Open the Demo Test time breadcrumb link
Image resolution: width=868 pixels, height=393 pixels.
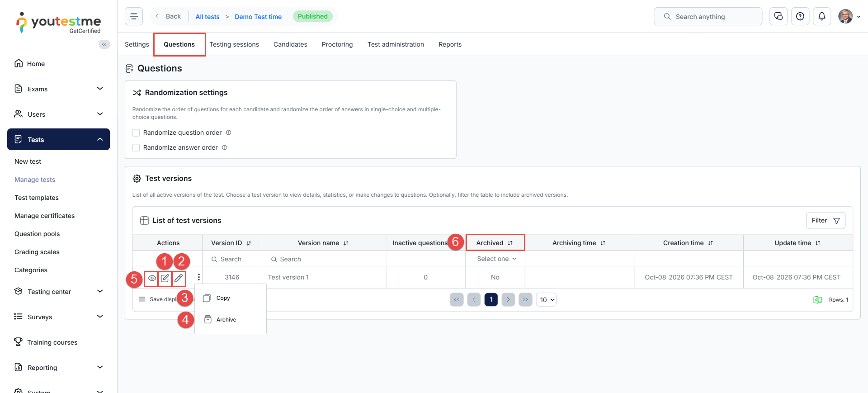click(258, 17)
